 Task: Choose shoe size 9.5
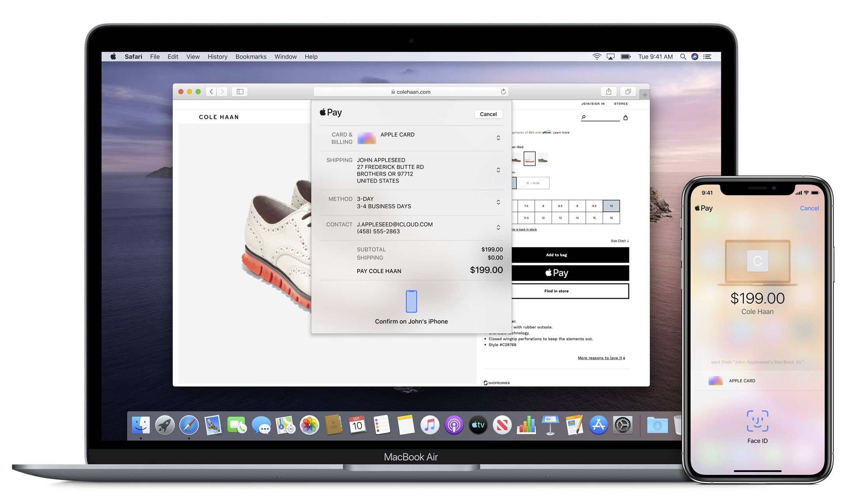(x=594, y=206)
